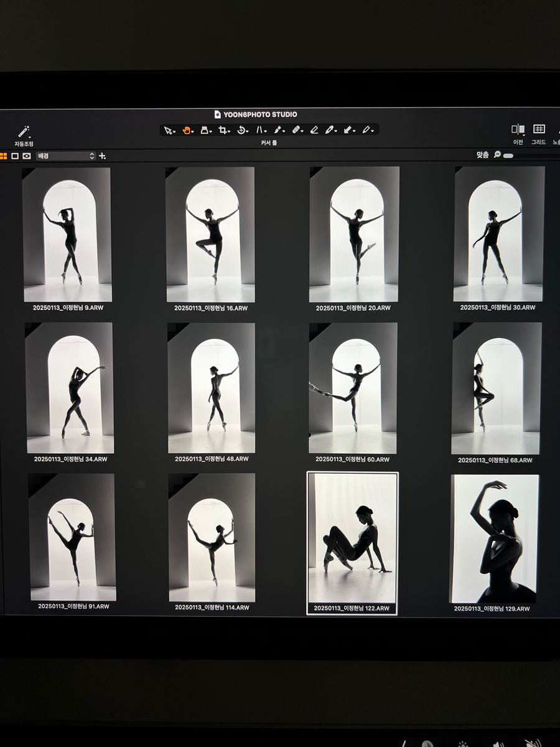Toggle the 이전 before/after view
The image size is (560, 747).
pos(518,129)
